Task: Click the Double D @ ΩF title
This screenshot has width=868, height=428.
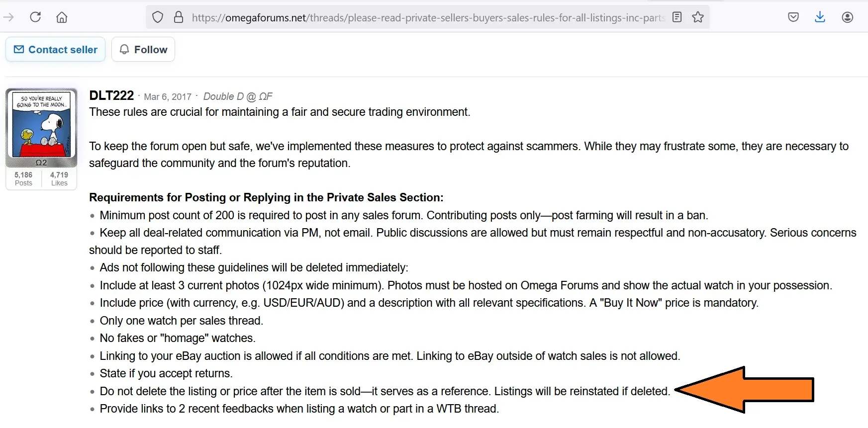Action: tap(238, 96)
